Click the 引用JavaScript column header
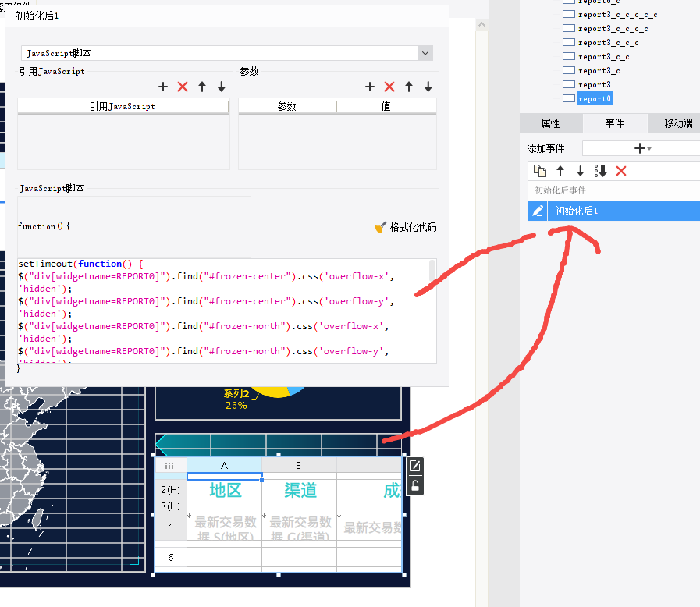The image size is (700, 607). pos(123,106)
